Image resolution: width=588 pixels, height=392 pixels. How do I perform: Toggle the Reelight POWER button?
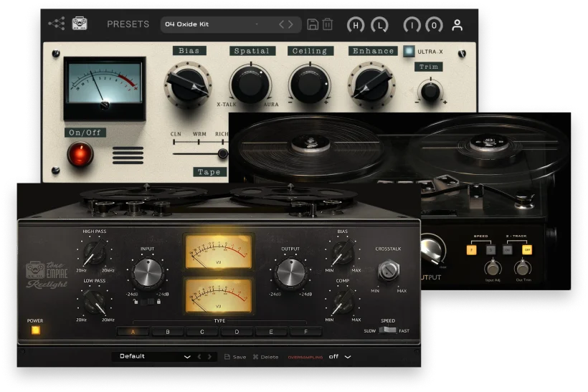click(x=36, y=330)
